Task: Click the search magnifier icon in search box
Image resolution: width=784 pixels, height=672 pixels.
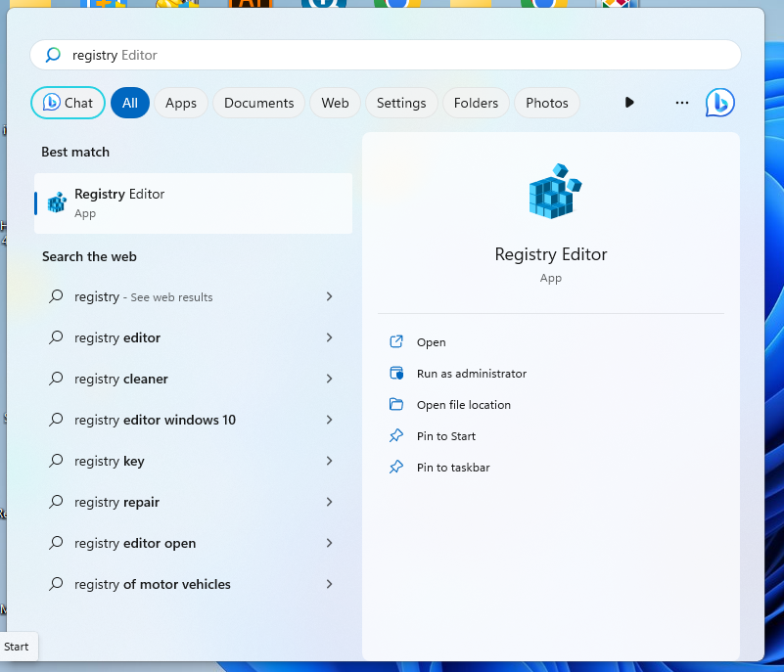Action: (x=53, y=55)
